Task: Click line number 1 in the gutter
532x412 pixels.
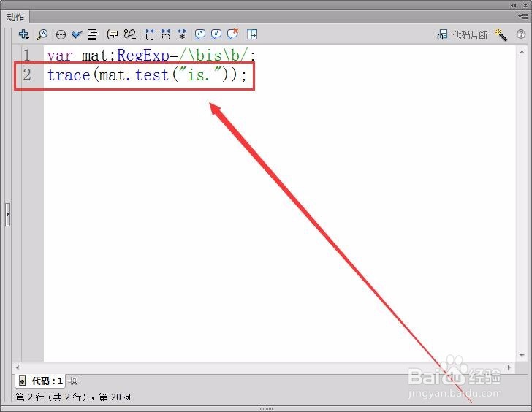Action: pos(27,55)
